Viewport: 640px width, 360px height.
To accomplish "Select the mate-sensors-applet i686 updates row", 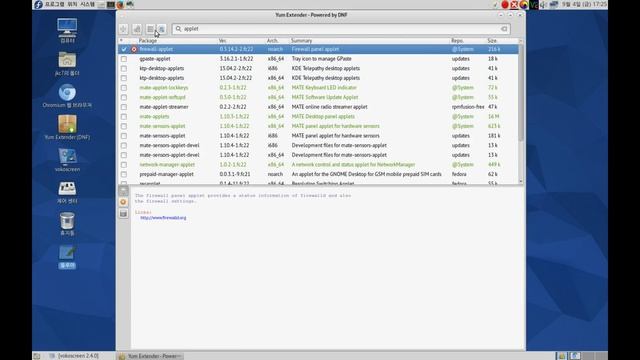I will [x=318, y=136].
